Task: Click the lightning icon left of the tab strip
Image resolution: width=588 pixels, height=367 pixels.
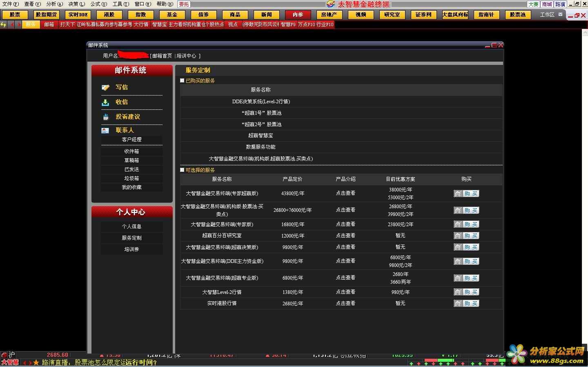Action: (x=4, y=24)
